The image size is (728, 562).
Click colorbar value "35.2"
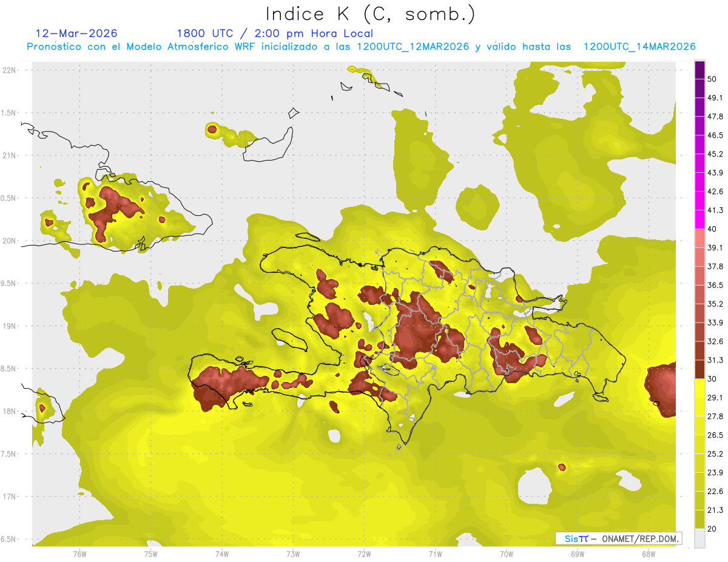716,304
